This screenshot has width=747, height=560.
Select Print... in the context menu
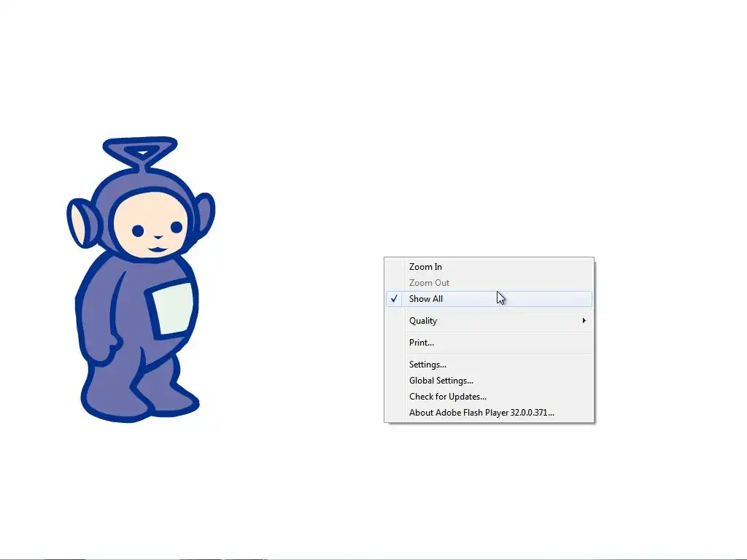489,343
